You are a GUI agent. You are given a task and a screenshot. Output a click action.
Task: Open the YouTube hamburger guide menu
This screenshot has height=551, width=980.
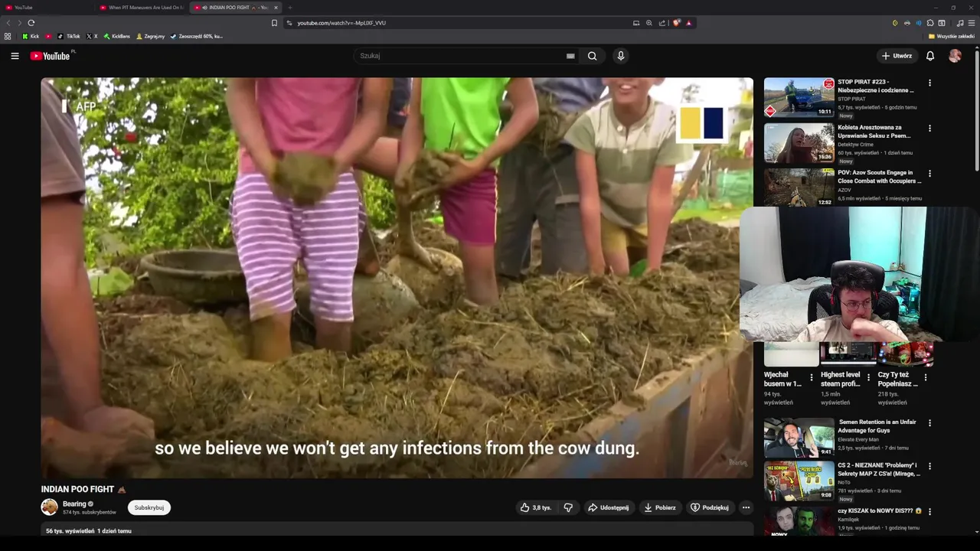(x=15, y=56)
